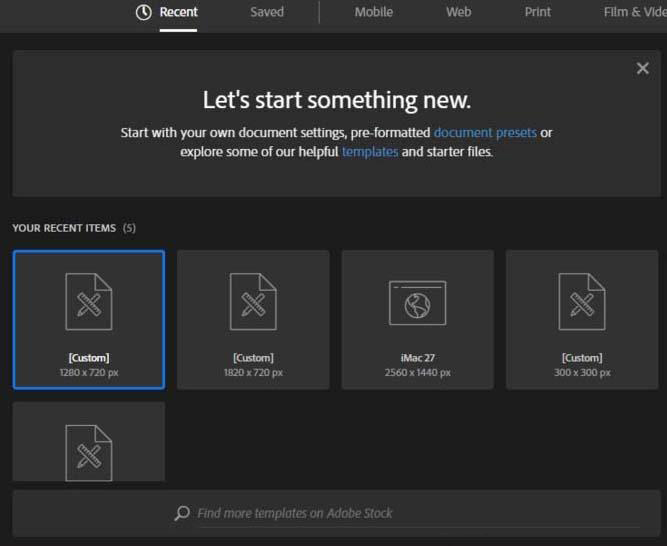Click the Adobe Stock search magnifier icon
This screenshot has width=667, height=546.
(182, 513)
